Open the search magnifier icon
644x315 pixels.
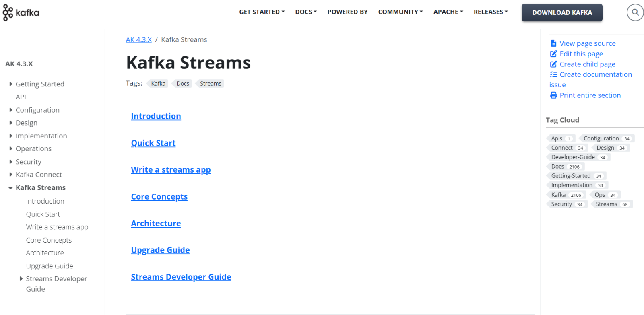click(x=635, y=12)
